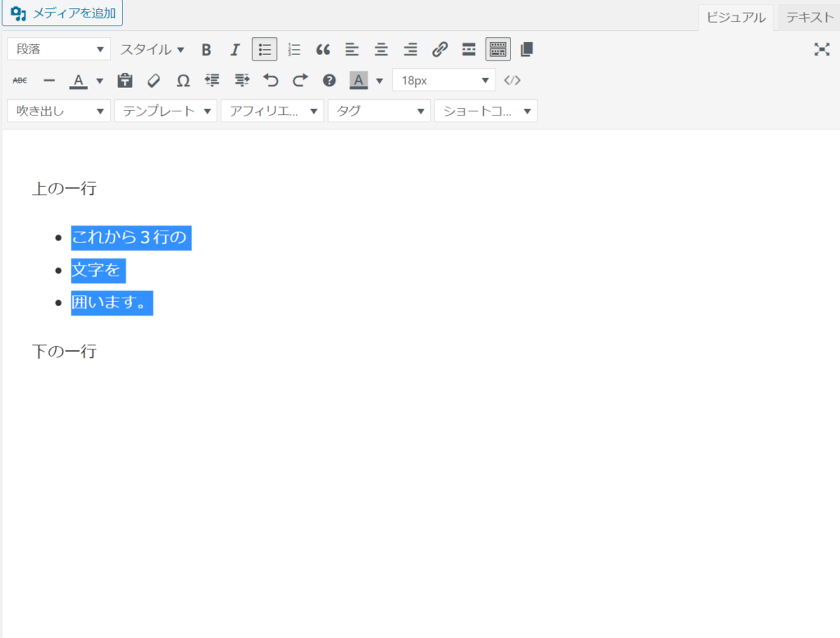
Task: Switch to the テキスト editor tab
Action: point(810,18)
